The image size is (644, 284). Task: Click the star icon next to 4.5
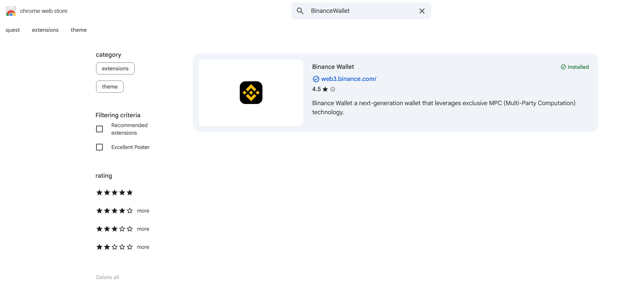(325, 89)
